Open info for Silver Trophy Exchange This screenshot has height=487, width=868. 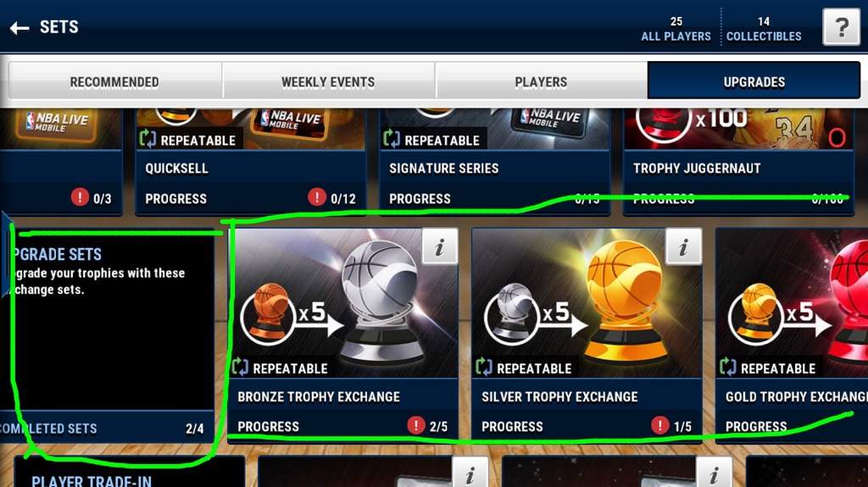(x=683, y=246)
